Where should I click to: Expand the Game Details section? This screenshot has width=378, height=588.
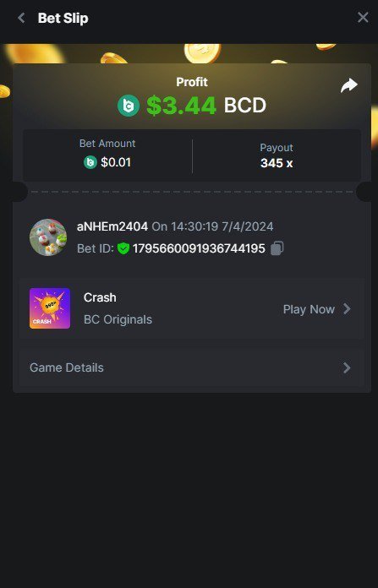tap(191, 367)
